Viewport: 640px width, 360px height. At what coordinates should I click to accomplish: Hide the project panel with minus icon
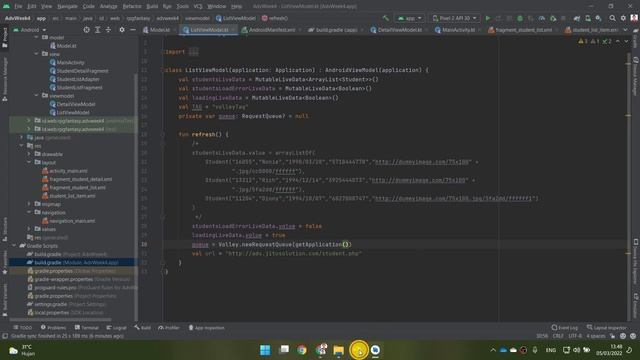coord(133,30)
